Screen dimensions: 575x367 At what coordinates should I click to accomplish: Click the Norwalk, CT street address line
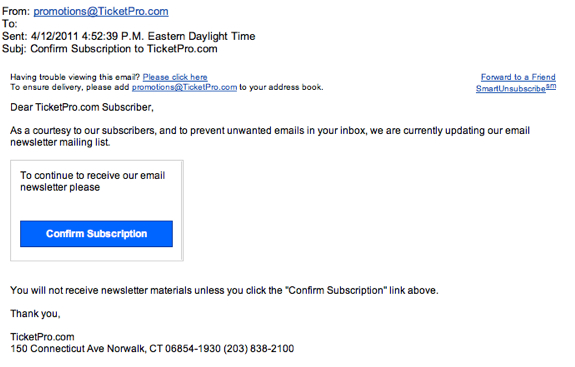tap(116, 348)
